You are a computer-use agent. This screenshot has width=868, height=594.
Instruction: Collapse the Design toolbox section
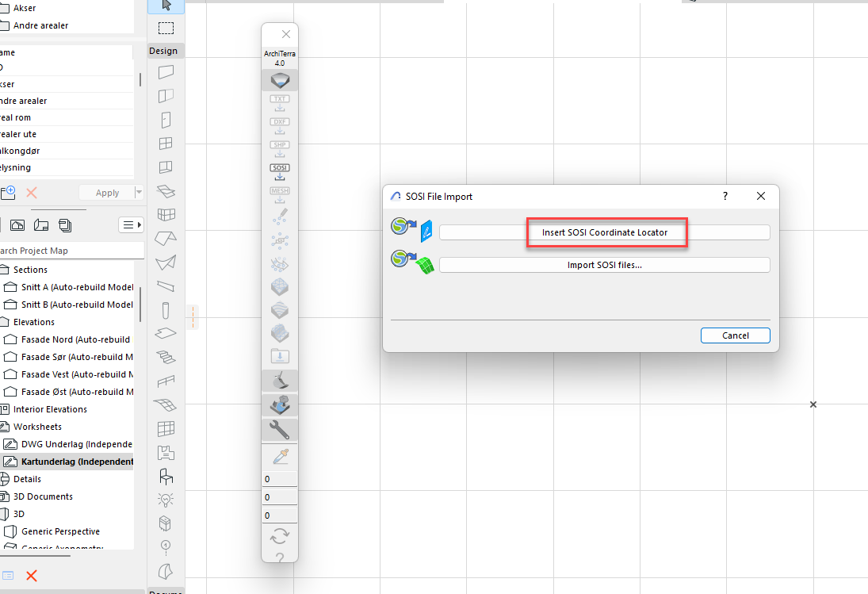[x=164, y=51]
